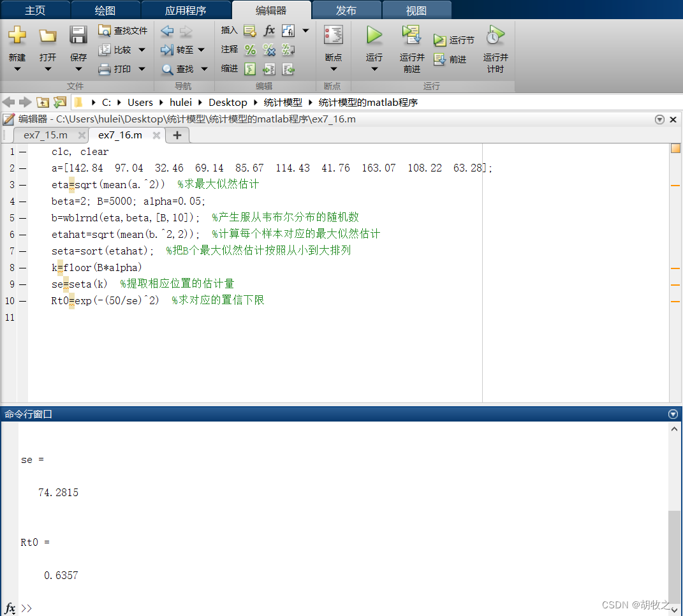Screen dimensions: 683x616
Task: Click the insert fixed-point icon
Action: [288, 31]
